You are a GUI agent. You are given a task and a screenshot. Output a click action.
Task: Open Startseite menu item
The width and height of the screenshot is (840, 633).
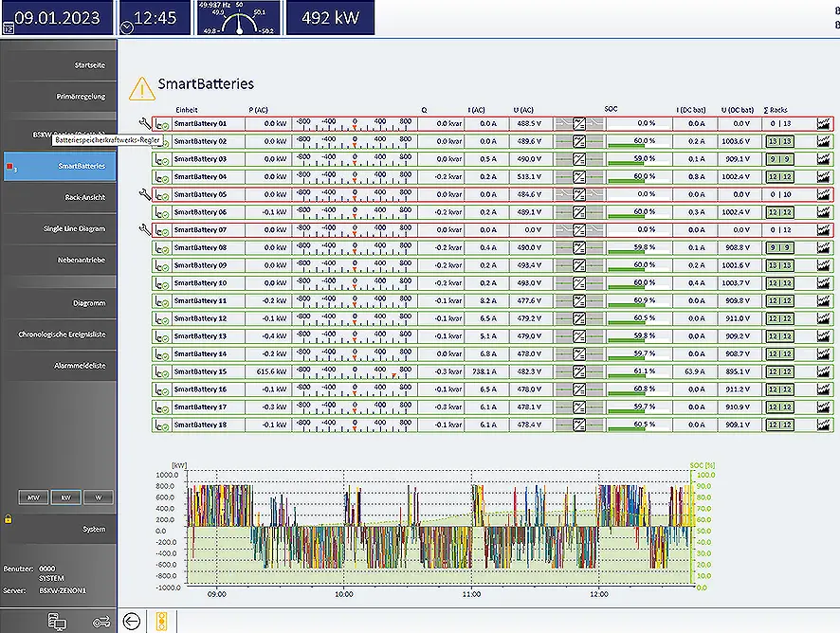60,65
